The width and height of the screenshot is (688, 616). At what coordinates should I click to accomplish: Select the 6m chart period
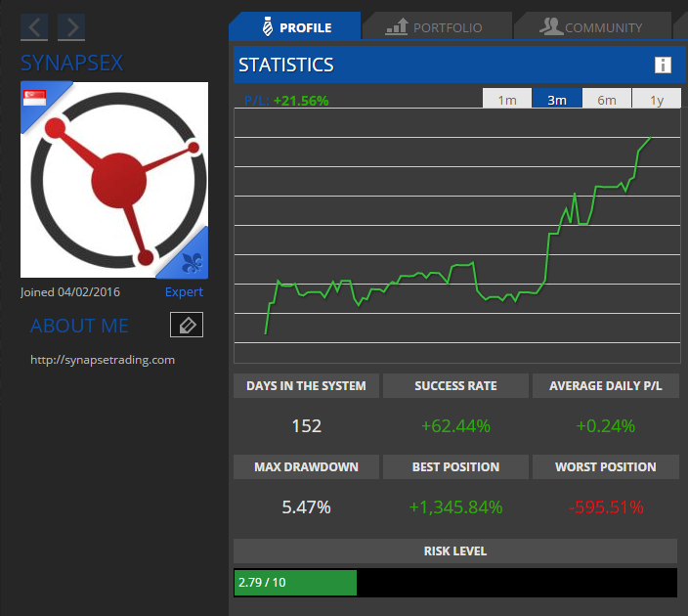(607, 100)
